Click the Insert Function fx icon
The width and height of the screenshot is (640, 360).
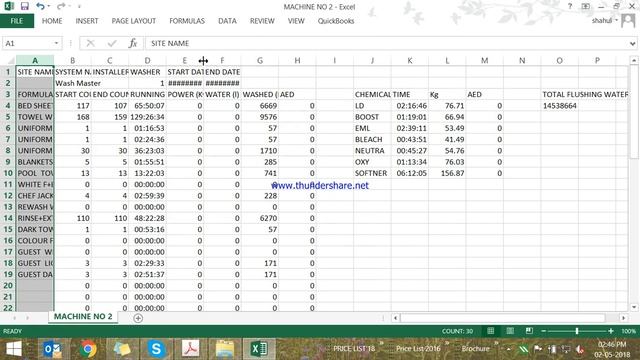[x=133, y=43]
